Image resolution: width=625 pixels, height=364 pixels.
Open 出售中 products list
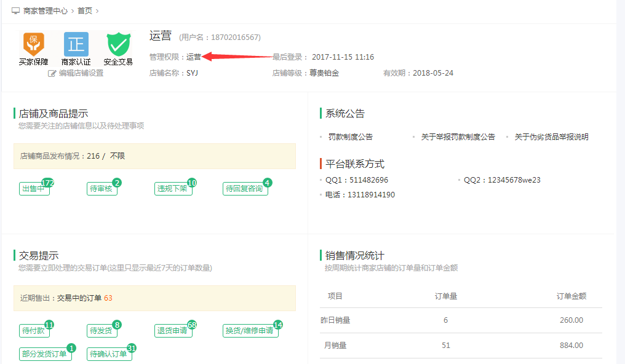pos(34,189)
